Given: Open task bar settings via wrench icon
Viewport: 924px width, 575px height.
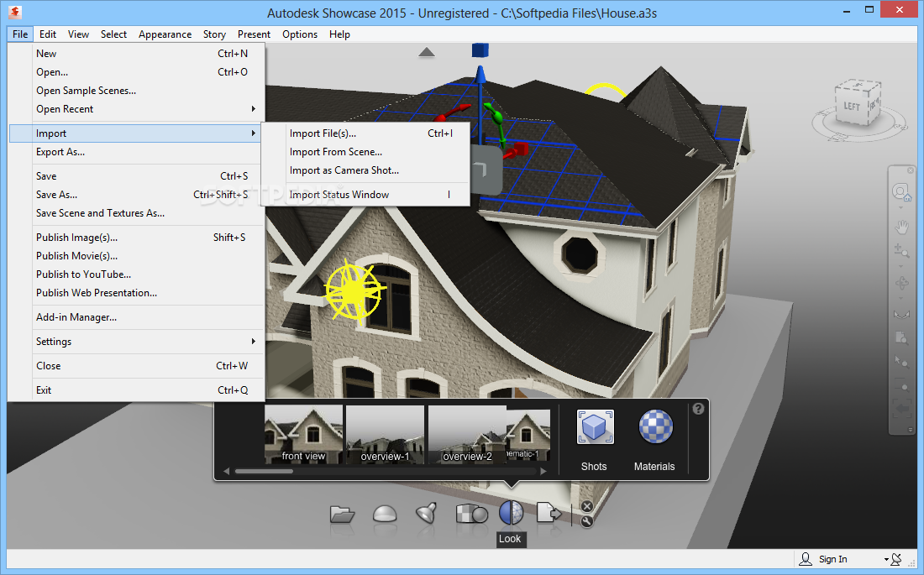Looking at the screenshot, I should 587,520.
